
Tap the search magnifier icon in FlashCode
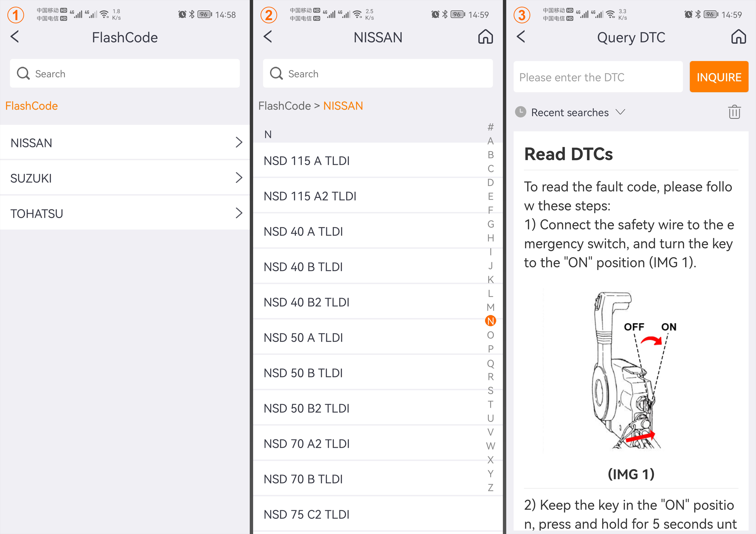(x=24, y=73)
